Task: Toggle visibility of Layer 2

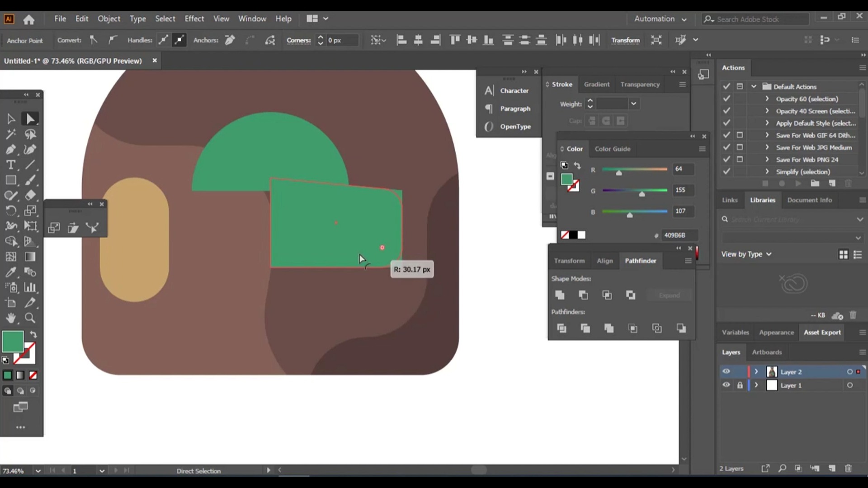Action: 726,371
